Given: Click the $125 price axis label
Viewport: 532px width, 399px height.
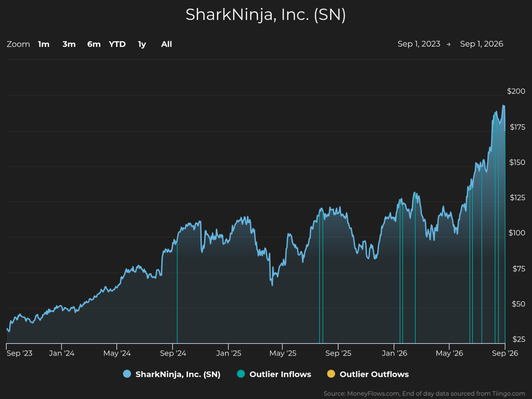Looking at the screenshot, I should pyautogui.click(x=517, y=198).
